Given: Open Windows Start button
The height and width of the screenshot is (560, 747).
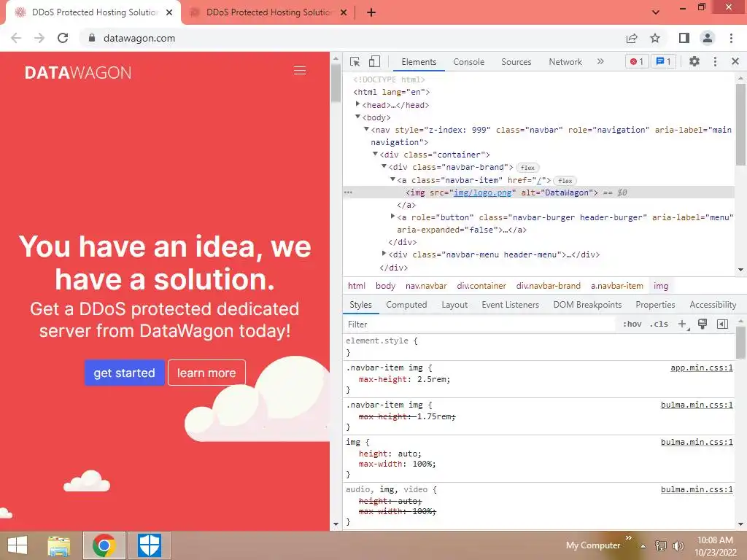Looking at the screenshot, I should (x=18, y=545).
